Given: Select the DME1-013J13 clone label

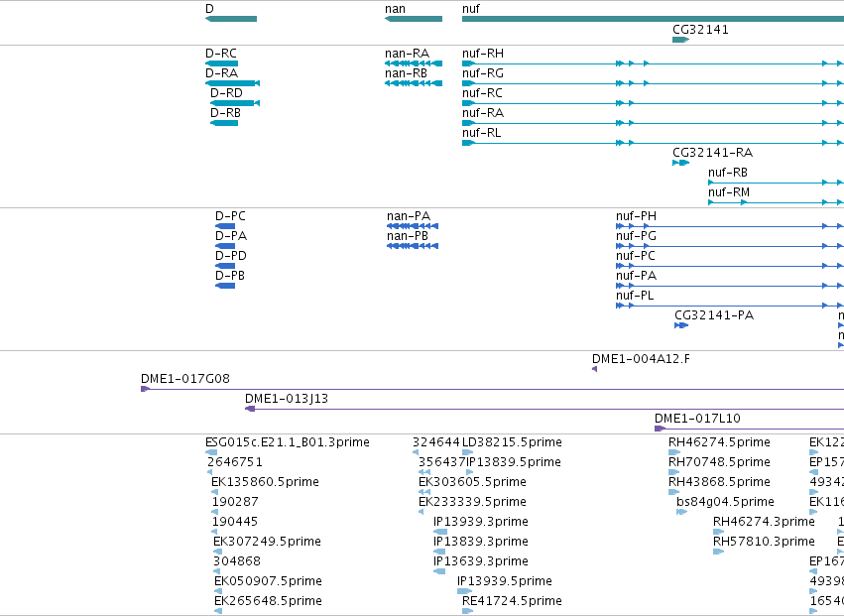Looking at the screenshot, I should 287,399.
